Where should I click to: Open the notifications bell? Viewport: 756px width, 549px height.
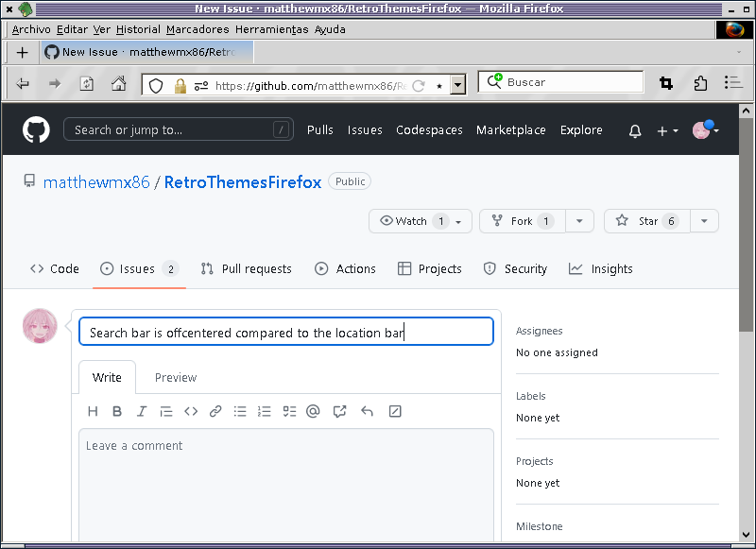635,130
